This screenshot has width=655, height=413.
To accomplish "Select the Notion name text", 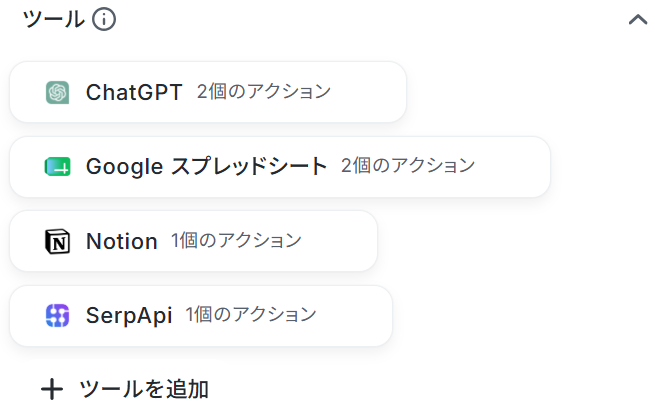I will pos(122,241).
